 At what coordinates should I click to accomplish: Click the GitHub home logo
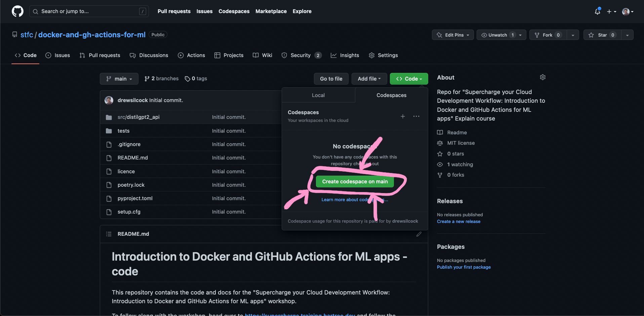(x=17, y=11)
